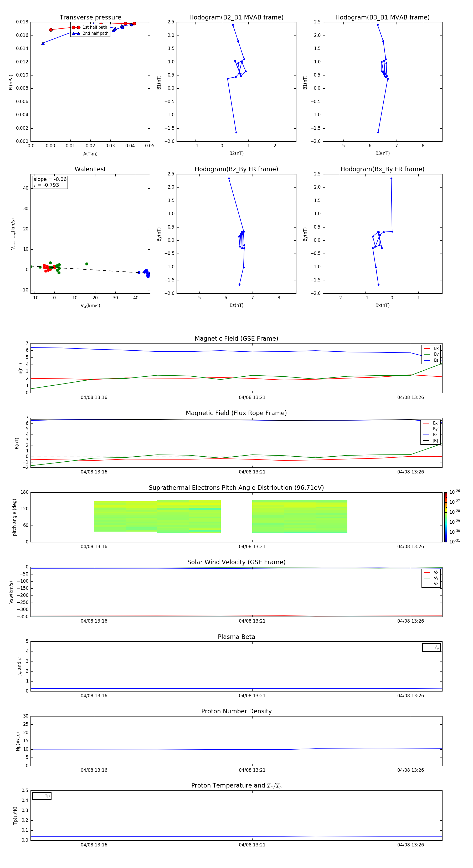Click the 'Solar Wind Velocity (GSE Frame)' title
The height and width of the screenshot is (868, 473).
pos(236,562)
